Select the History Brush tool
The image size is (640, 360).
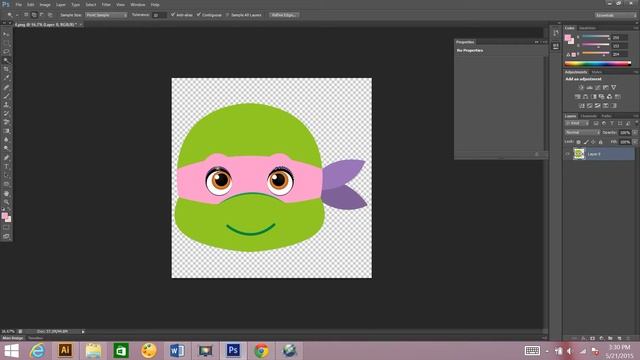(6, 113)
